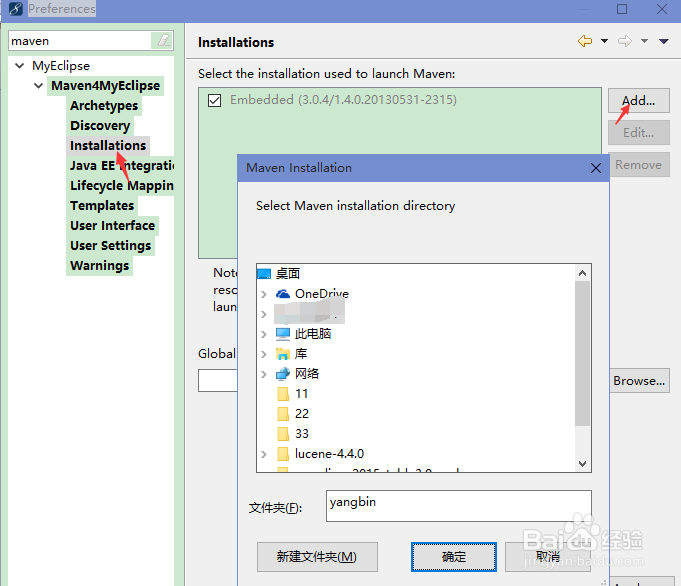The image size is (681, 586).
Task: Select Warnings preferences page
Action: coord(99,265)
